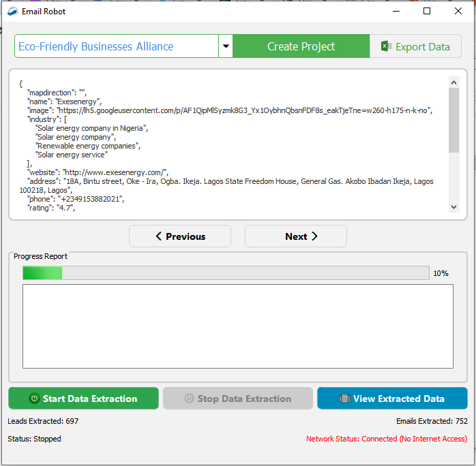
Task: Click the 10% progress bar
Action: pyautogui.click(x=226, y=273)
